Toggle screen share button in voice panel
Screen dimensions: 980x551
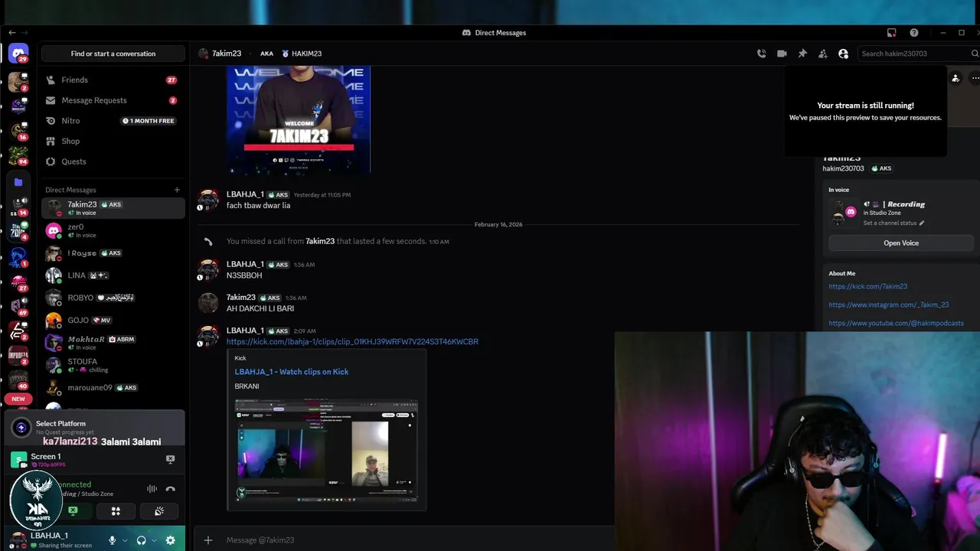[x=73, y=511]
